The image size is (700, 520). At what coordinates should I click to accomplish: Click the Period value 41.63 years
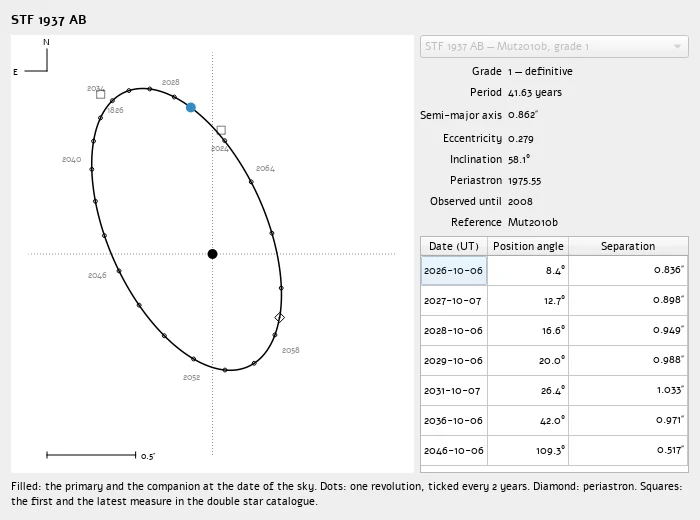pos(535,92)
